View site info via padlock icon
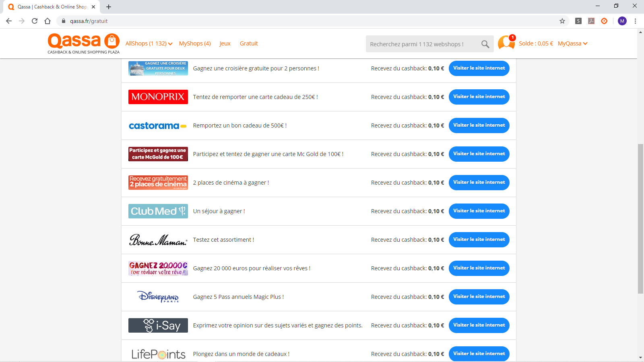 pyautogui.click(x=63, y=21)
